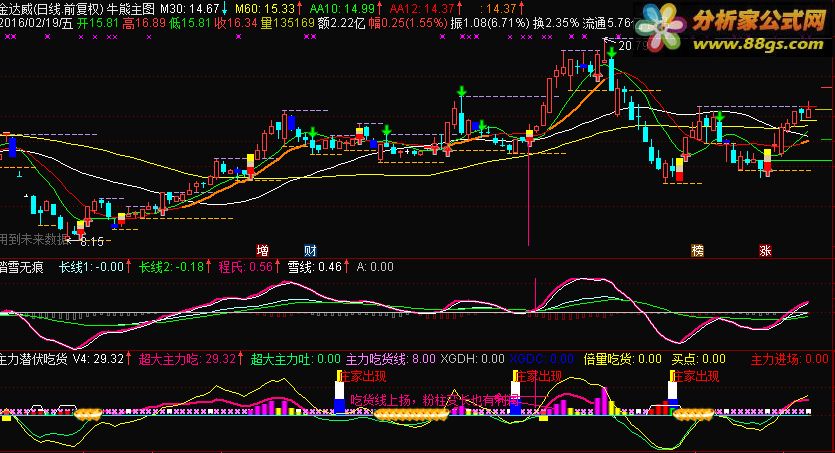Screen dimensions: 835x453
Task: Select the XGDC: 0.00 value
Action: (x=542, y=359)
